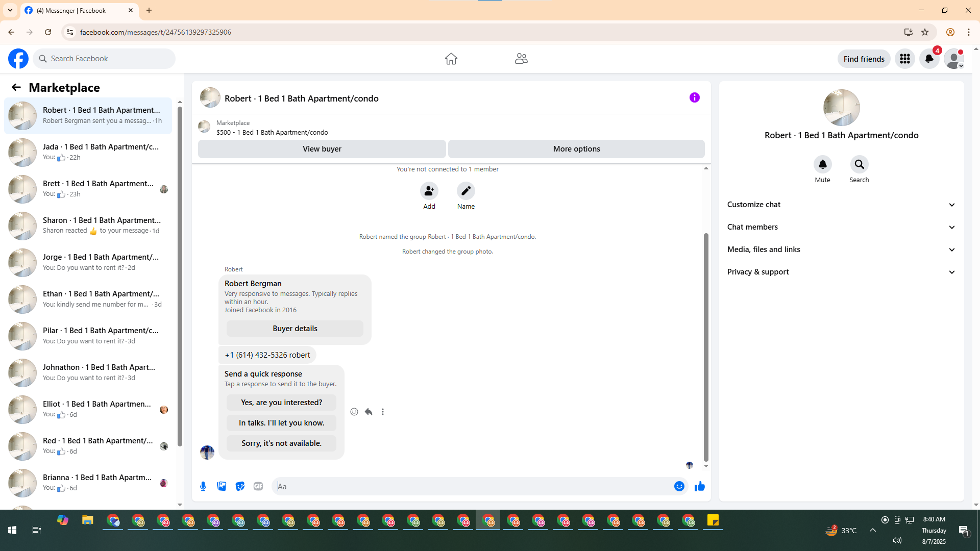Open Windows Start menu

pyautogui.click(x=12, y=530)
